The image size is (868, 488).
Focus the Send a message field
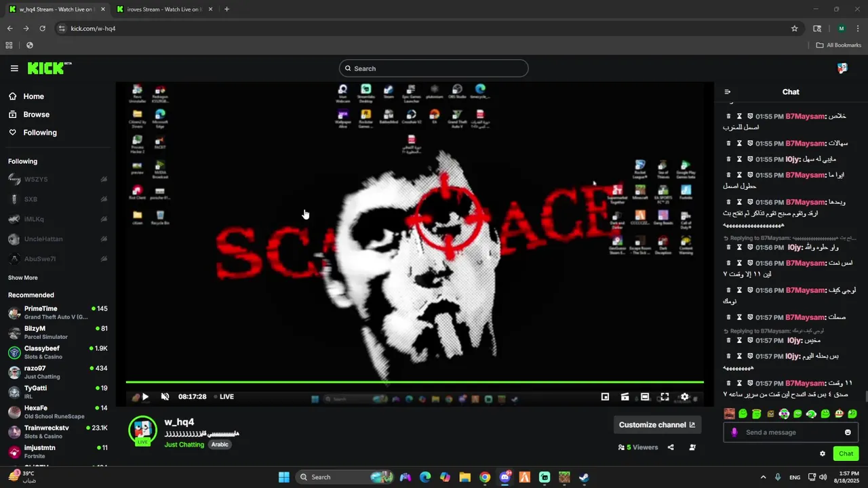(x=791, y=432)
